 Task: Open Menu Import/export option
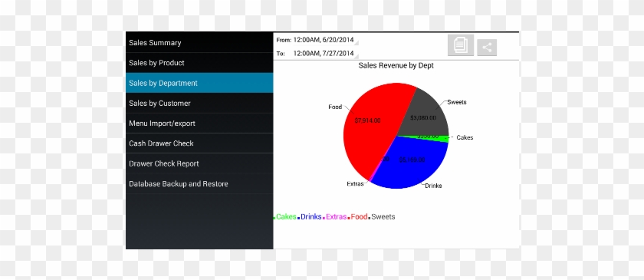tap(199, 124)
